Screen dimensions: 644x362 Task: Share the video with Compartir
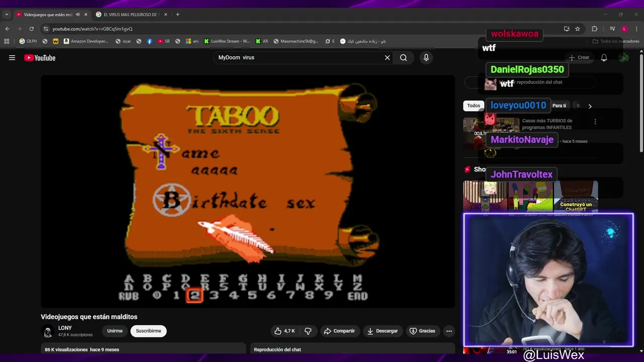[x=339, y=331]
